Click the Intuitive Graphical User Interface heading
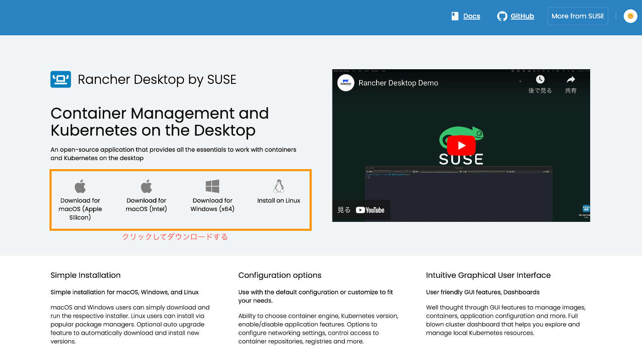This screenshot has width=642, height=364. tap(488, 275)
